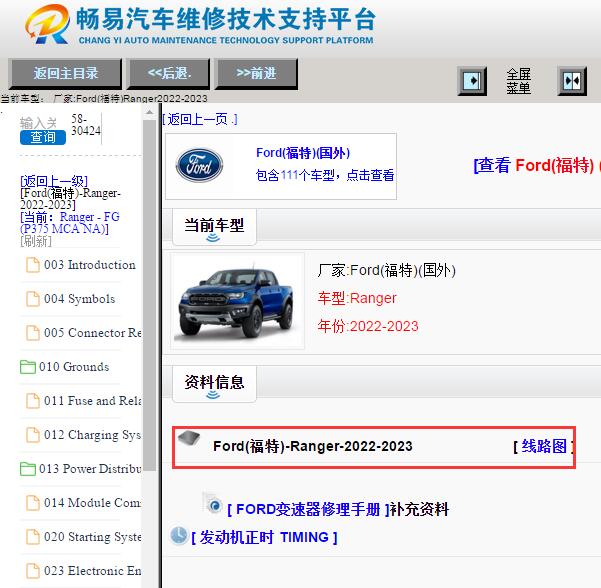This screenshot has width=601, height=588.
Task: Click the sidebar scrollbar up arrow
Action: (149, 113)
